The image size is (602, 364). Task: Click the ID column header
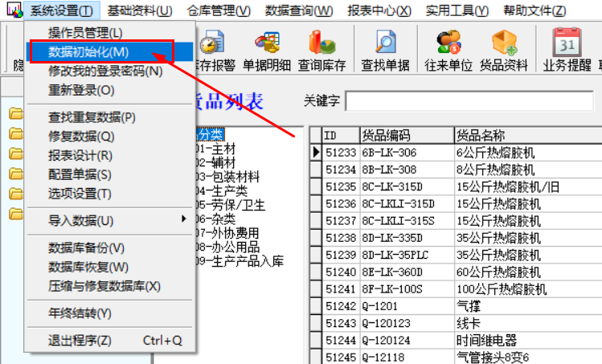click(x=341, y=135)
